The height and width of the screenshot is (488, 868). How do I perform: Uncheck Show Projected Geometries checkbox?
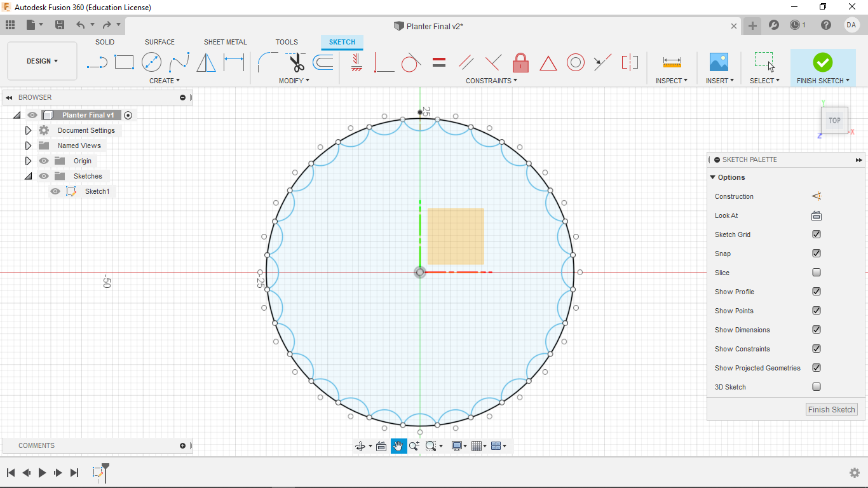click(817, 368)
